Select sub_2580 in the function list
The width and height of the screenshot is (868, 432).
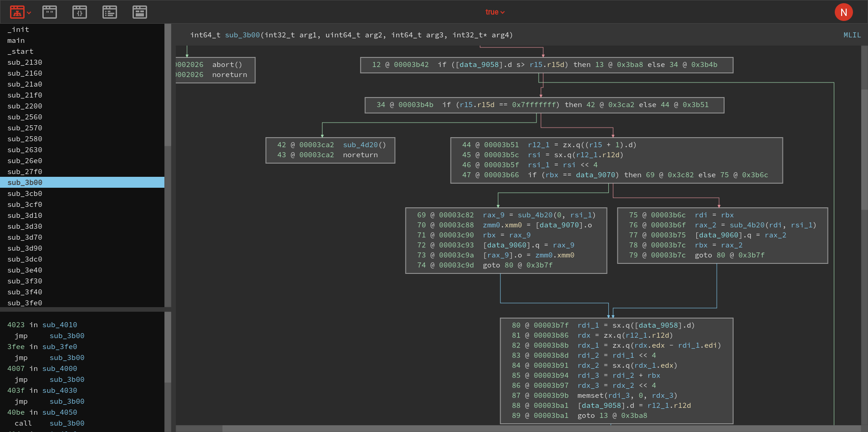tap(82, 139)
